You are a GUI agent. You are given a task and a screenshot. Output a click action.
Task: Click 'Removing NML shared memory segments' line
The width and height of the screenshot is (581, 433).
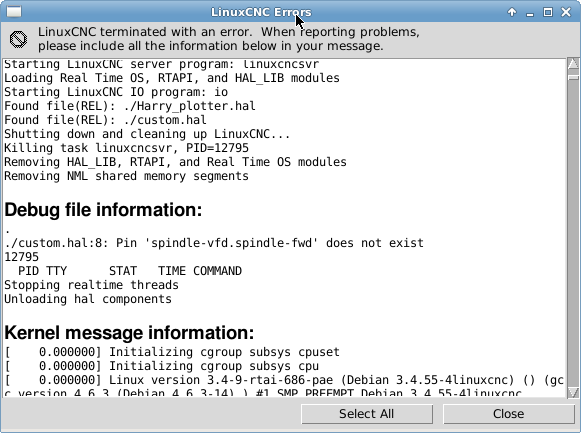click(126, 176)
